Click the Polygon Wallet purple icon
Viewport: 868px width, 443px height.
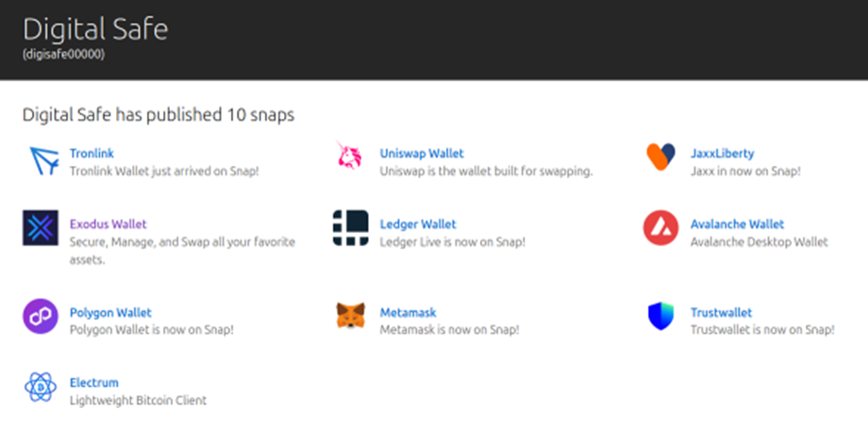coord(41,316)
